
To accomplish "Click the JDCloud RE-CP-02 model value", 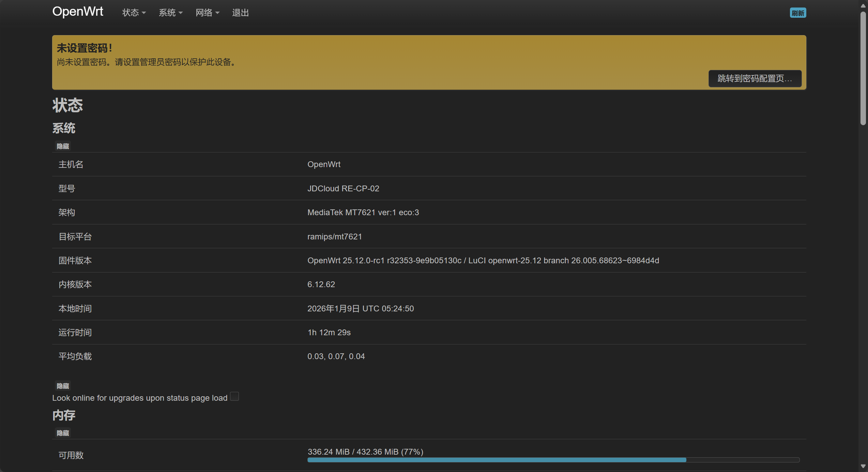I will (x=343, y=189).
